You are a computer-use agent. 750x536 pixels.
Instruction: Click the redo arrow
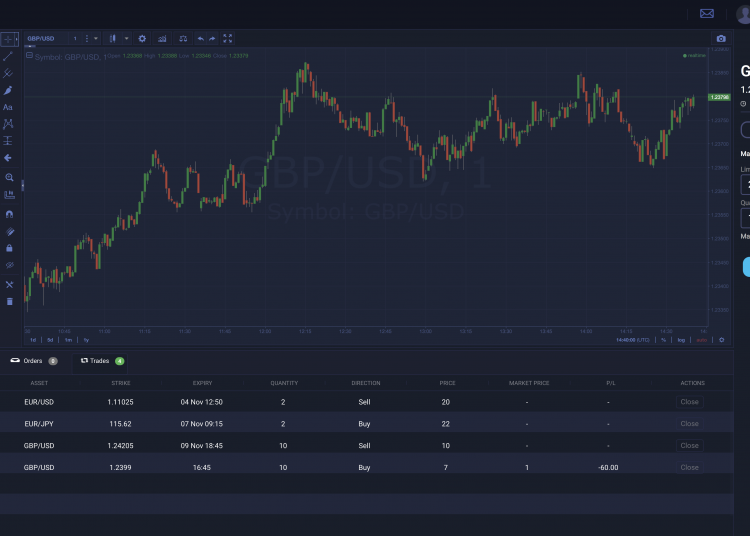click(x=212, y=39)
